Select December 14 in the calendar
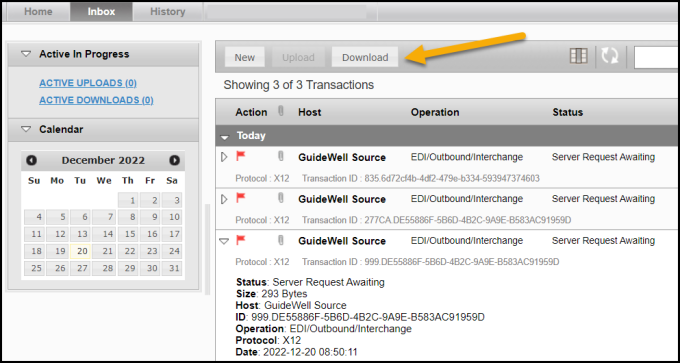680x363 pixels. click(104, 234)
